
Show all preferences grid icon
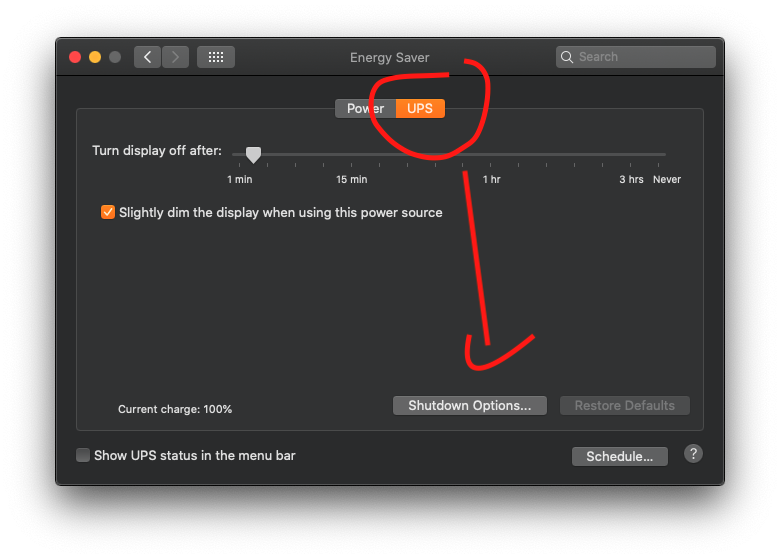(x=216, y=57)
